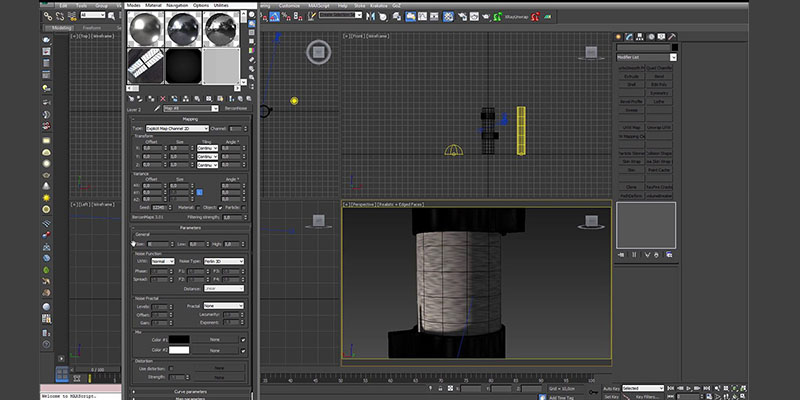
Task: Toggle the Color #1 map checkbox
Action: (x=243, y=339)
